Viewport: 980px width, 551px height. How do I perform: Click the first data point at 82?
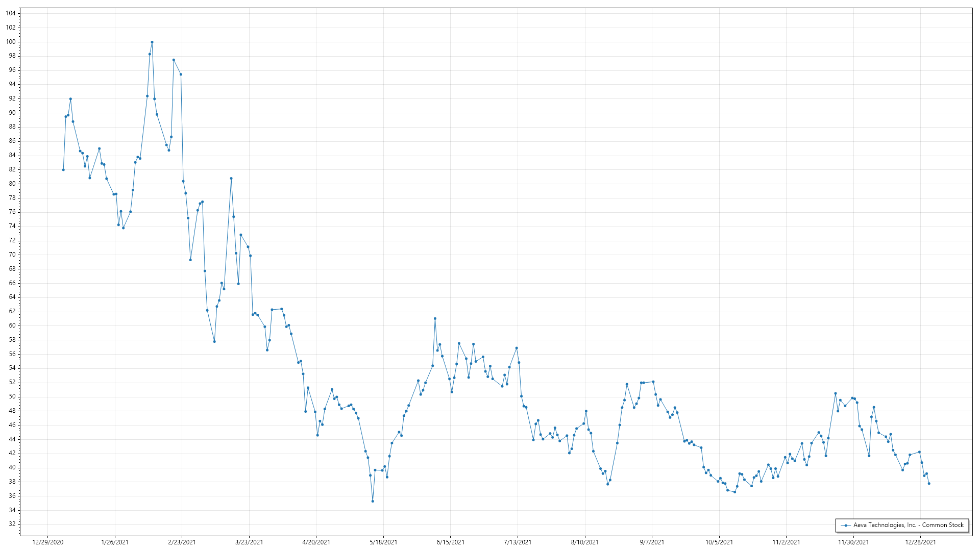pyautogui.click(x=63, y=170)
